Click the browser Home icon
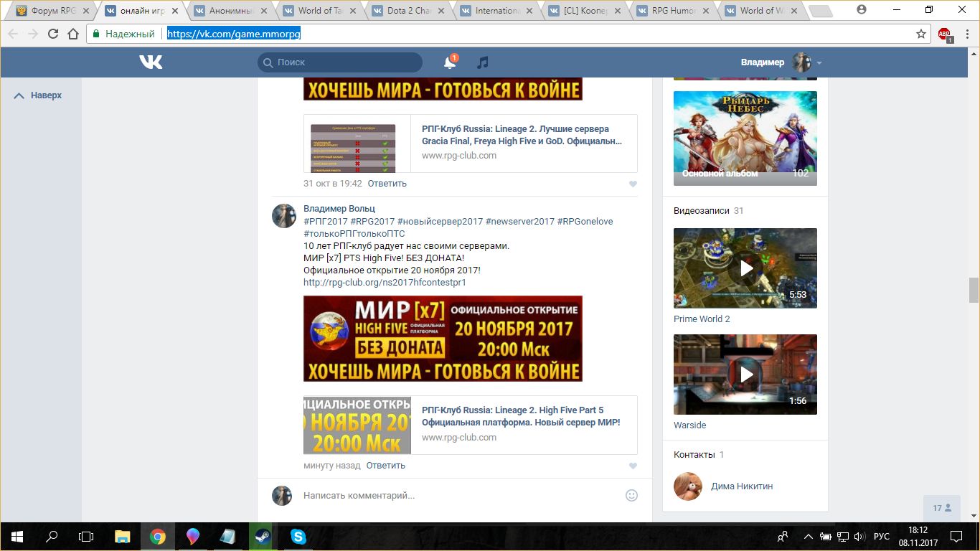The height and width of the screenshot is (551, 980). tap(73, 34)
